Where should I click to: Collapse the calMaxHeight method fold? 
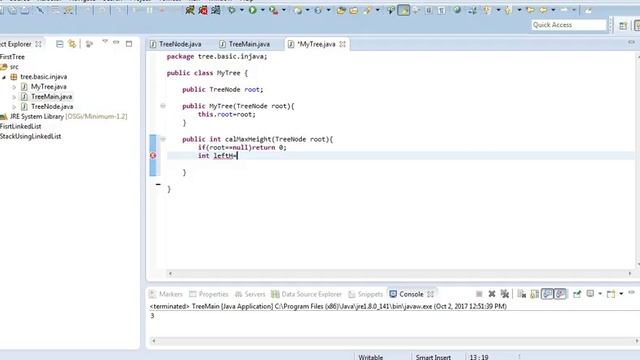pos(163,139)
